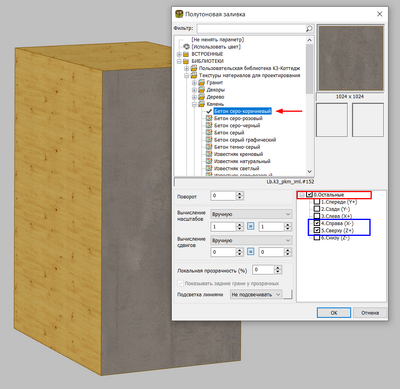The height and width of the screenshot is (389, 400).
Task: Click the Отмена button
Action: [370, 313]
